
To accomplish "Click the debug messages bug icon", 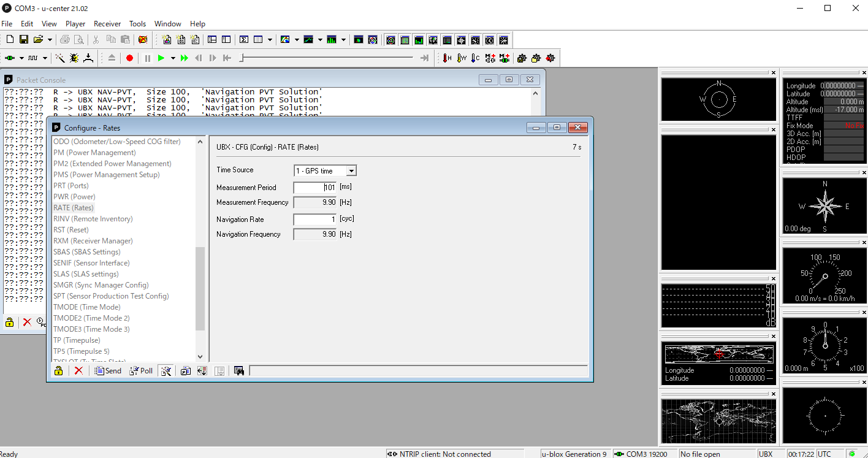I will pos(74,58).
